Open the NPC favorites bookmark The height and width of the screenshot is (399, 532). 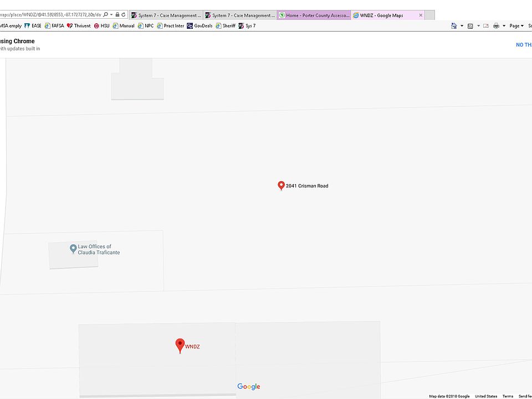(x=146, y=26)
